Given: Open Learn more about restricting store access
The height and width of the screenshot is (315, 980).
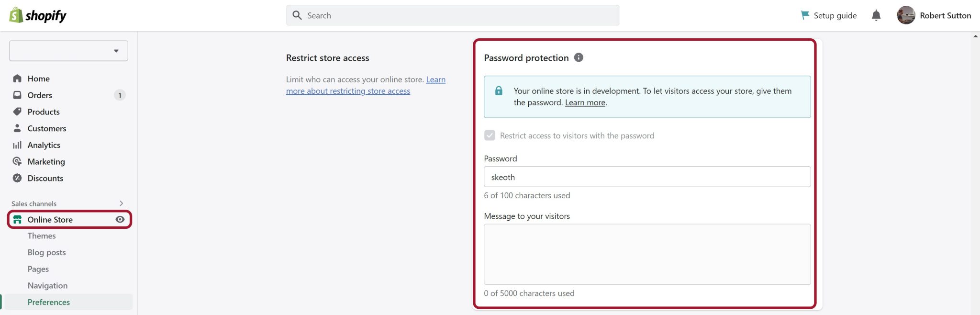Looking at the screenshot, I should tap(348, 90).
